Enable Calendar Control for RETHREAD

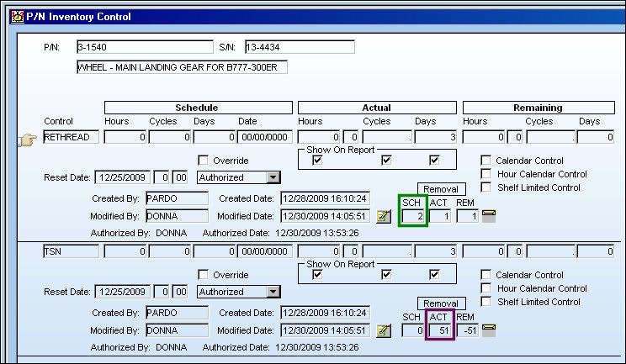[x=485, y=161]
